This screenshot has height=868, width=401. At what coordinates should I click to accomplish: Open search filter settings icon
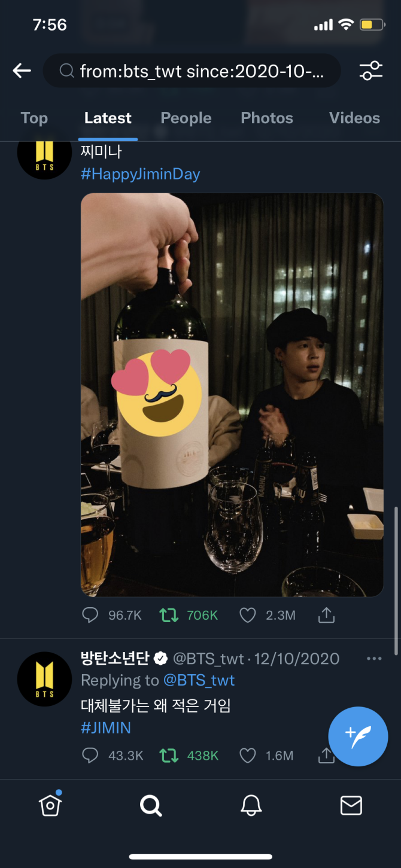click(370, 71)
